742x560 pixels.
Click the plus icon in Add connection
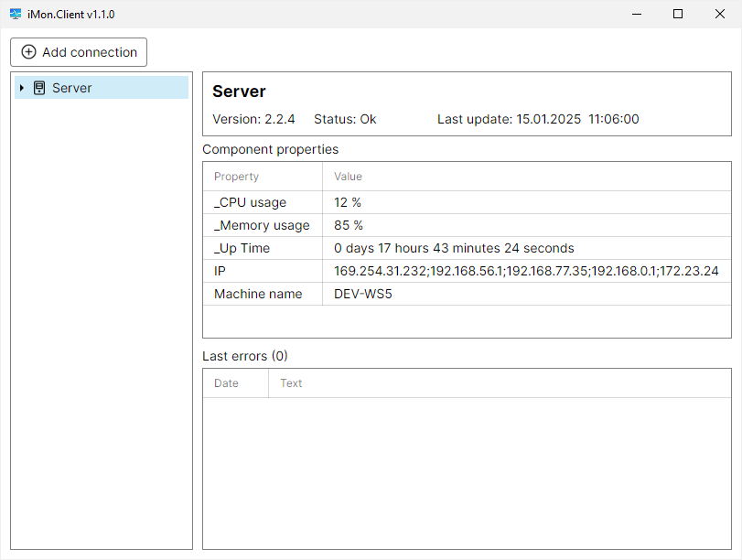pyautogui.click(x=29, y=52)
